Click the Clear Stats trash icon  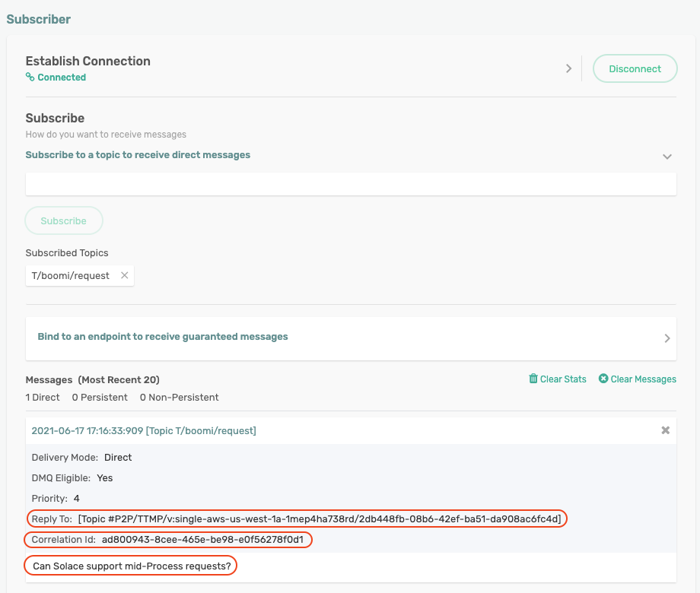[533, 379]
